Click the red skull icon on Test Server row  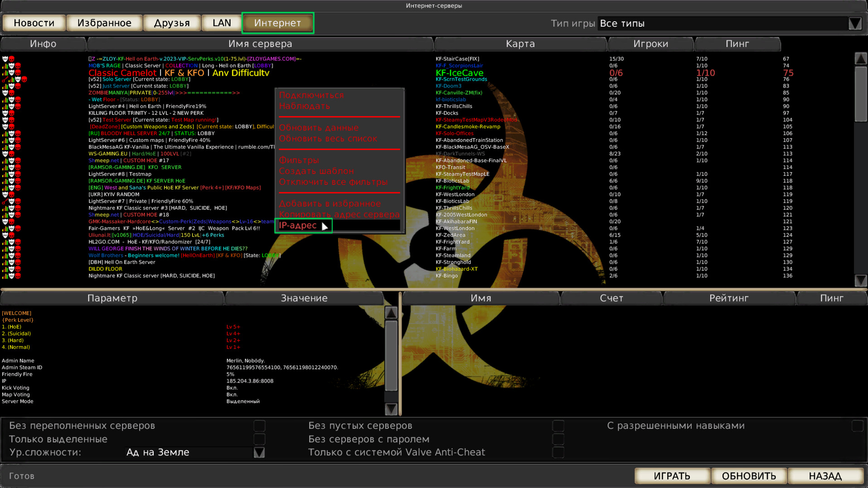point(11,120)
